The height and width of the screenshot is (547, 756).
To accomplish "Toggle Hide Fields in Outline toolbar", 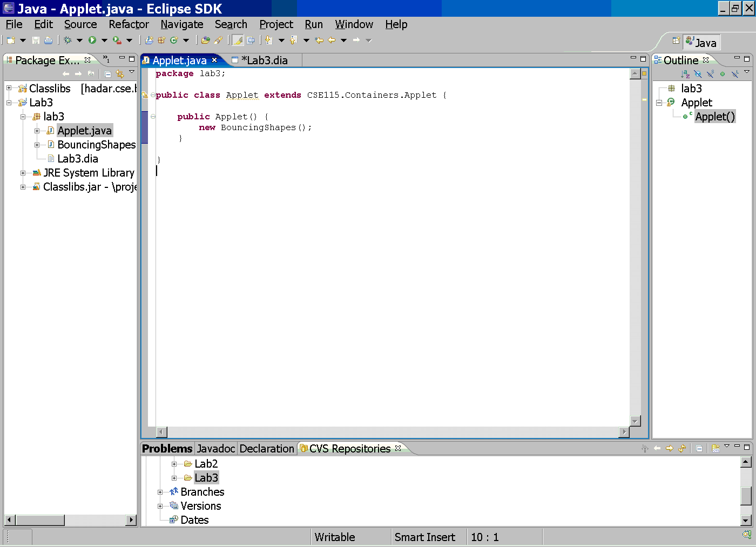I will (x=698, y=74).
